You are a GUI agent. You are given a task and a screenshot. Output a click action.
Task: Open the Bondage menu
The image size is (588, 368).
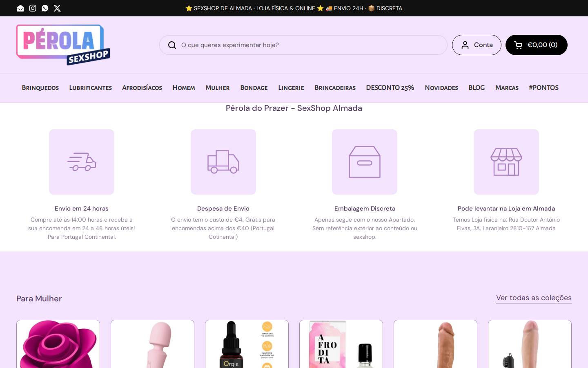tap(254, 88)
